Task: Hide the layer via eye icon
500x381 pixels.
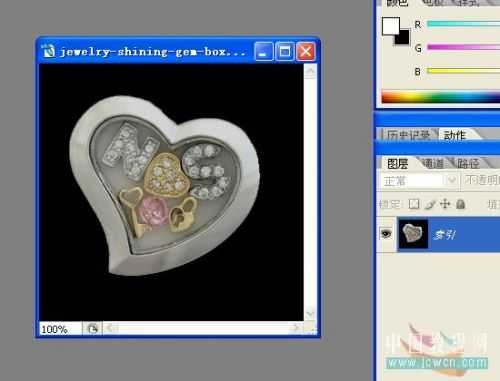Action: (386, 234)
